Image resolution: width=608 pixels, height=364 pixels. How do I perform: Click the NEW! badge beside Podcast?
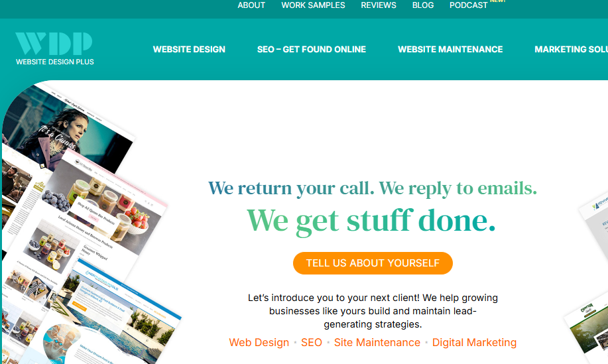pos(497,1)
